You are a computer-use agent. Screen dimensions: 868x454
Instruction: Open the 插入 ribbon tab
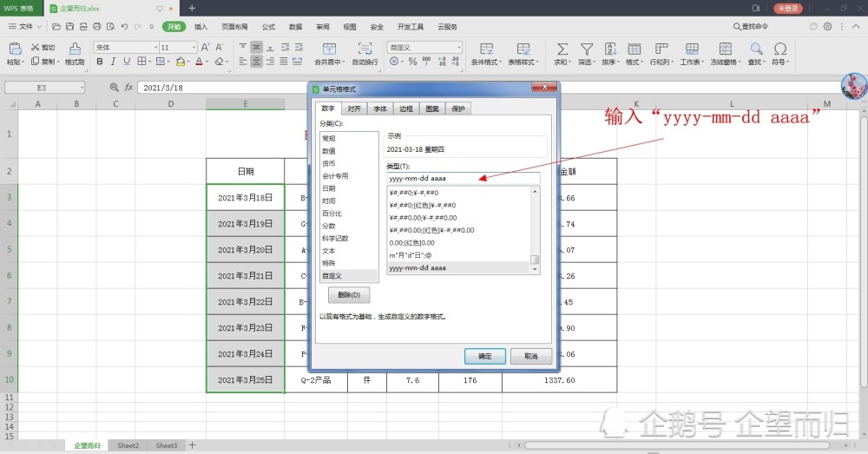tap(201, 27)
